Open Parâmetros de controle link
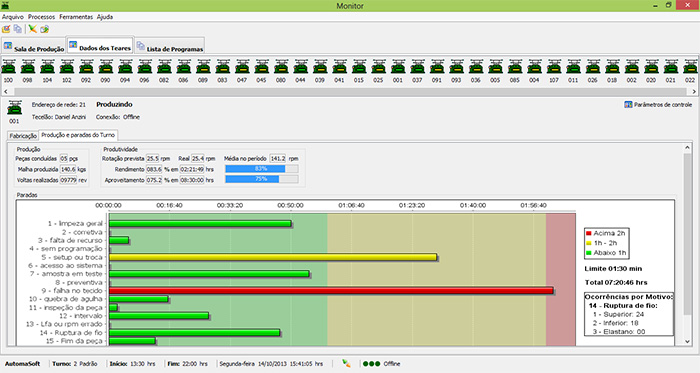This screenshot has width=700, height=373. 658,104
